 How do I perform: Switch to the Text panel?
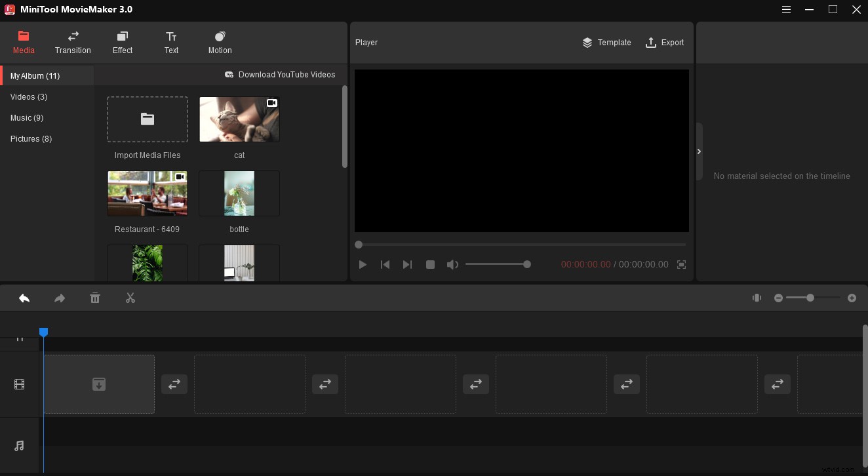(171, 42)
